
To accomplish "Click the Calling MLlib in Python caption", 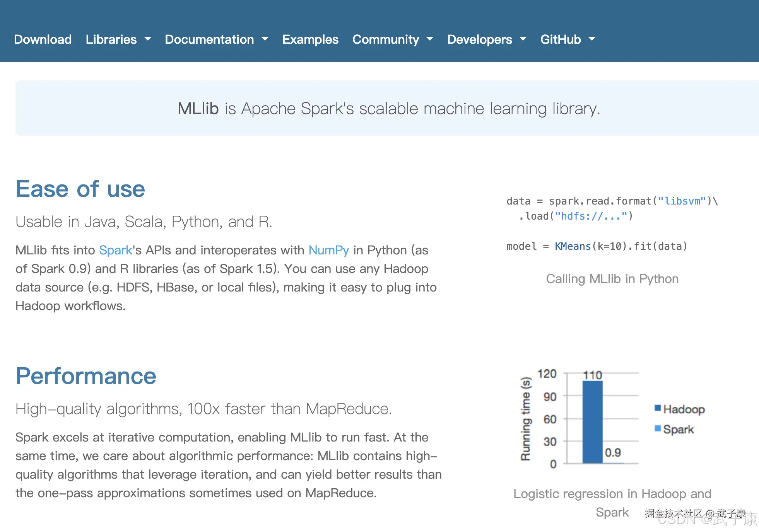I will click(x=612, y=278).
